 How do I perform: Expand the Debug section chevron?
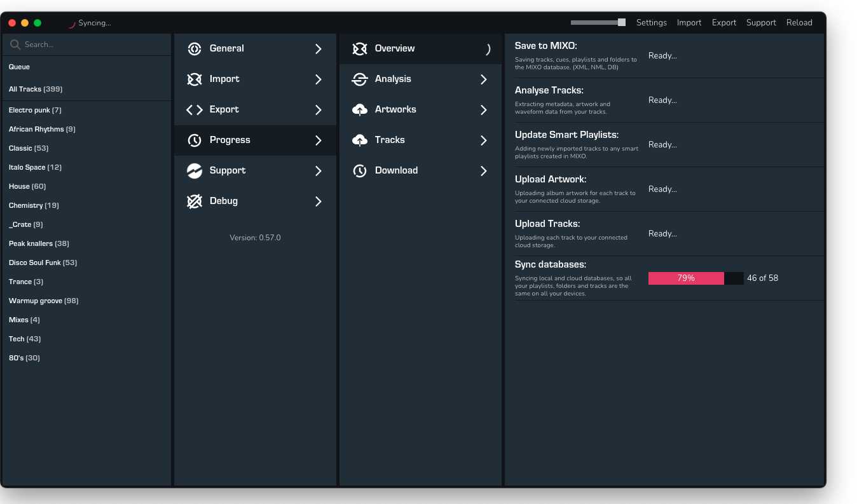coord(319,201)
